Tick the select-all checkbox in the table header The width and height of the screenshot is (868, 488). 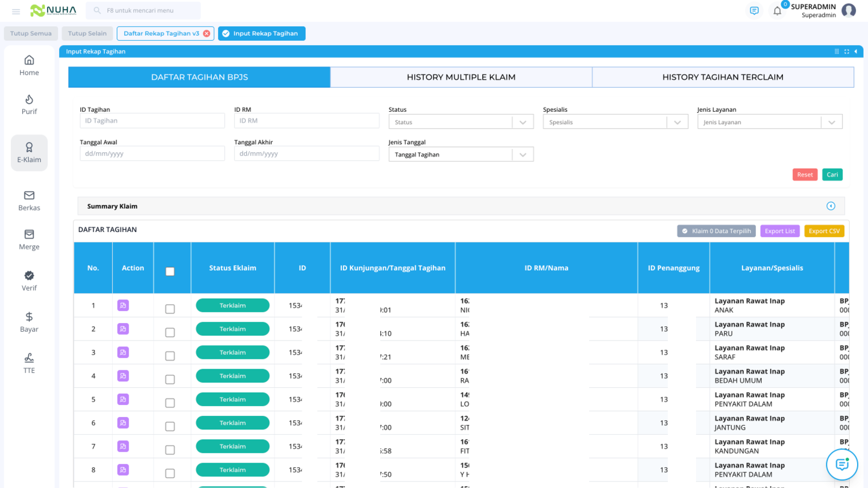(170, 272)
